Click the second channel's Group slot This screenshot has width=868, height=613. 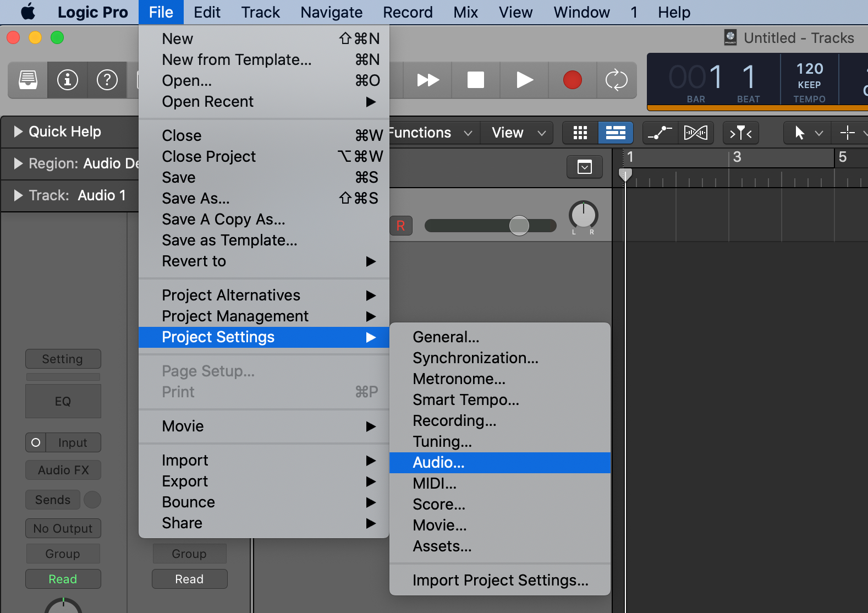tap(190, 554)
